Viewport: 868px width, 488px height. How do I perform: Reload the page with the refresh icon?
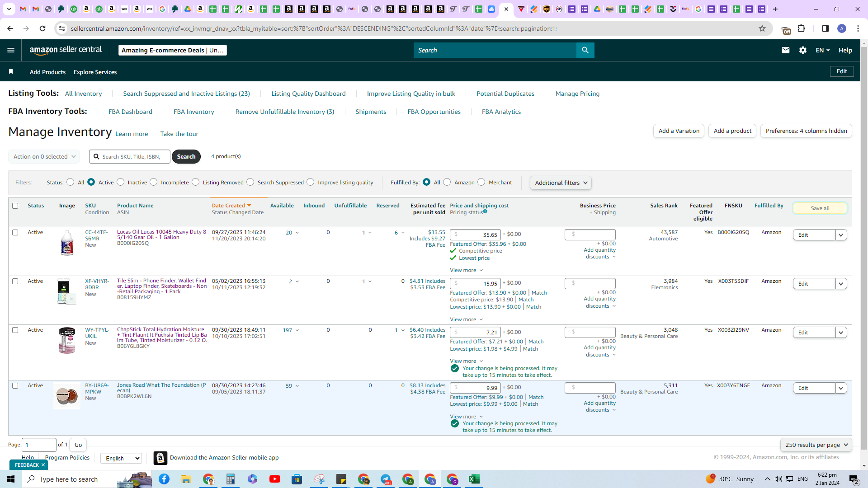(42, 28)
